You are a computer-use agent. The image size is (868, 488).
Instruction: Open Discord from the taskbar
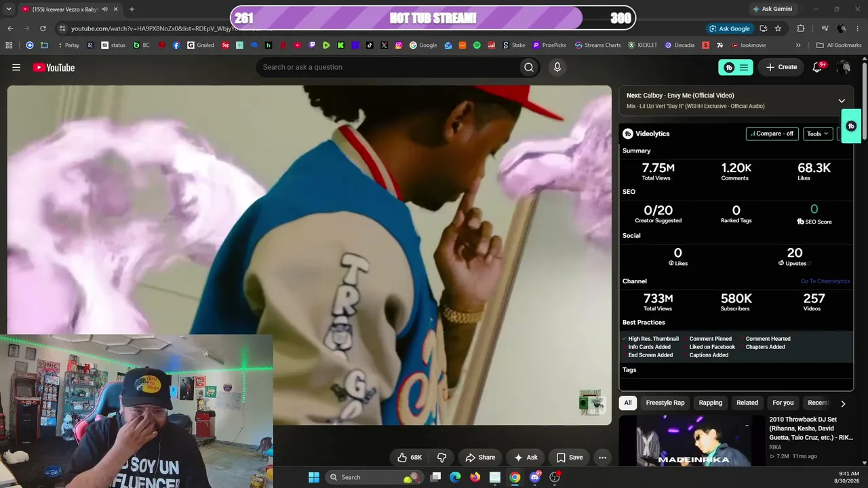point(535,477)
